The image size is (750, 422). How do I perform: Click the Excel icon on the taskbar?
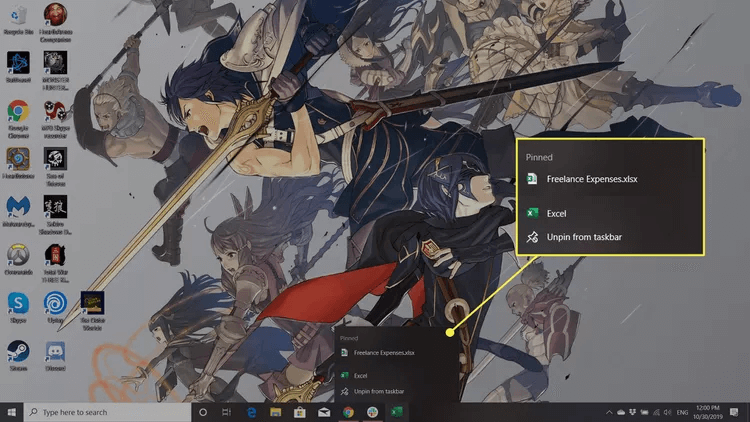(x=397, y=412)
